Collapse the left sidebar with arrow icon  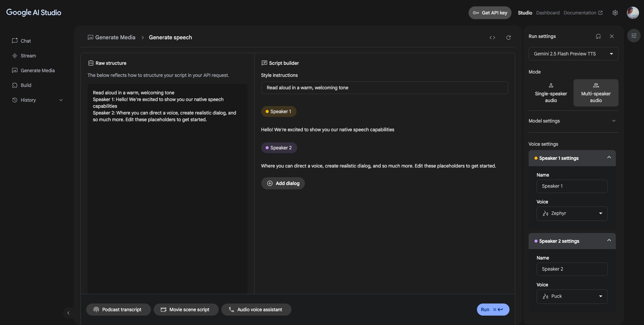click(x=68, y=313)
